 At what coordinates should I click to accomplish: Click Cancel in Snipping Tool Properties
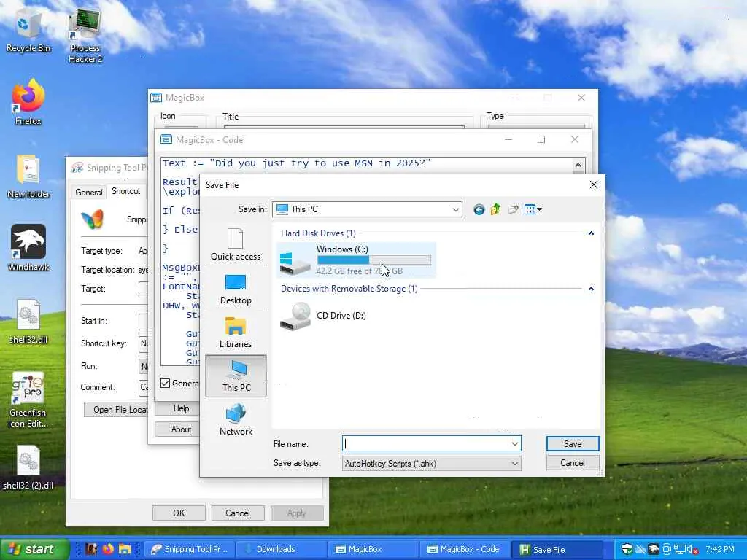coord(238,513)
